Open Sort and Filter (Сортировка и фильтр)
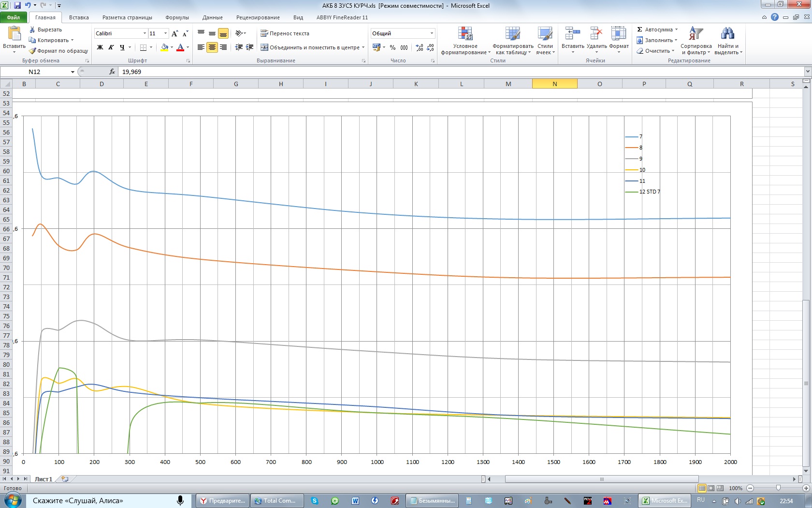Image resolution: width=812 pixels, height=508 pixels. [696, 41]
